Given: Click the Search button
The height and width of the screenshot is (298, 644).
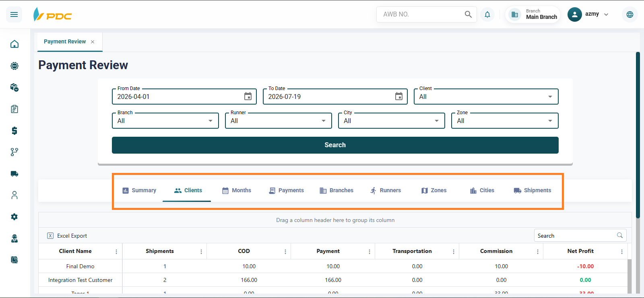Looking at the screenshot, I should click(x=335, y=145).
